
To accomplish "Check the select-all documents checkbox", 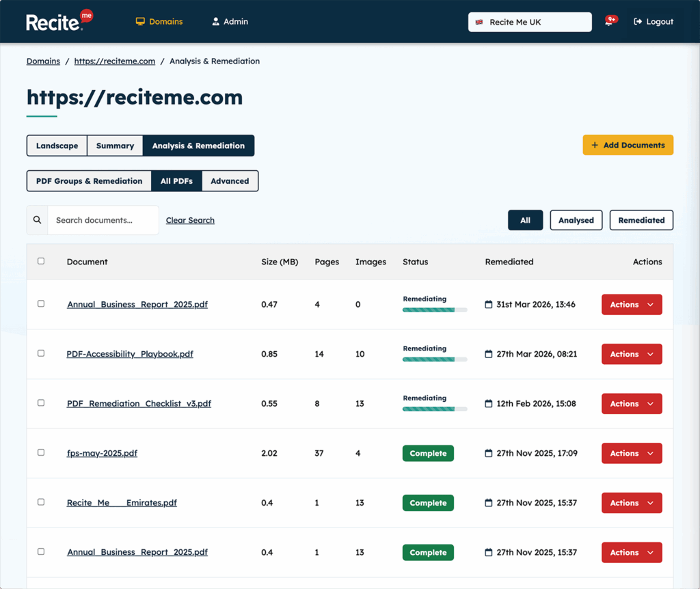I will point(40,260).
